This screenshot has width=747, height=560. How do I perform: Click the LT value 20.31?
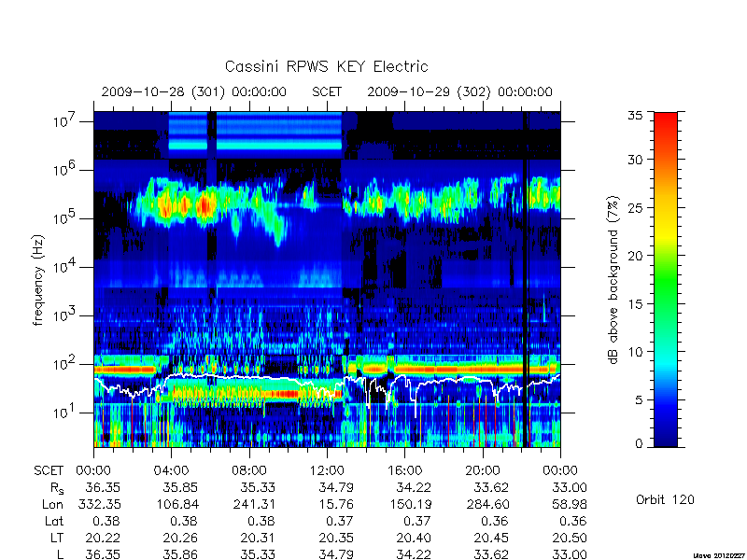258,539
